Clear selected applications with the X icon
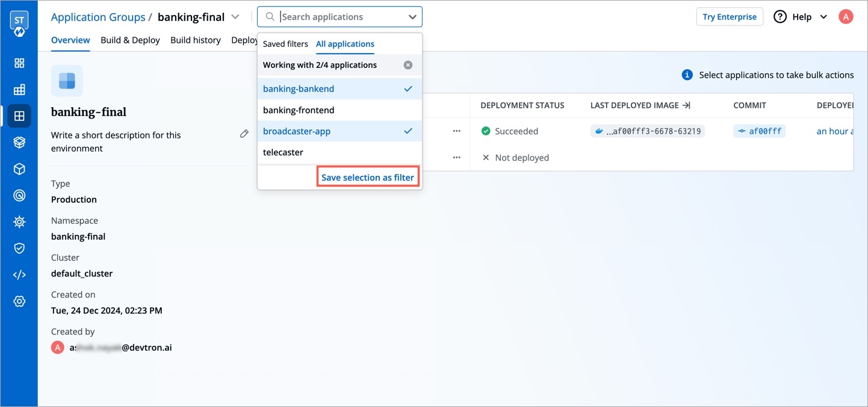Viewport: 868px width, 407px height. (x=408, y=65)
